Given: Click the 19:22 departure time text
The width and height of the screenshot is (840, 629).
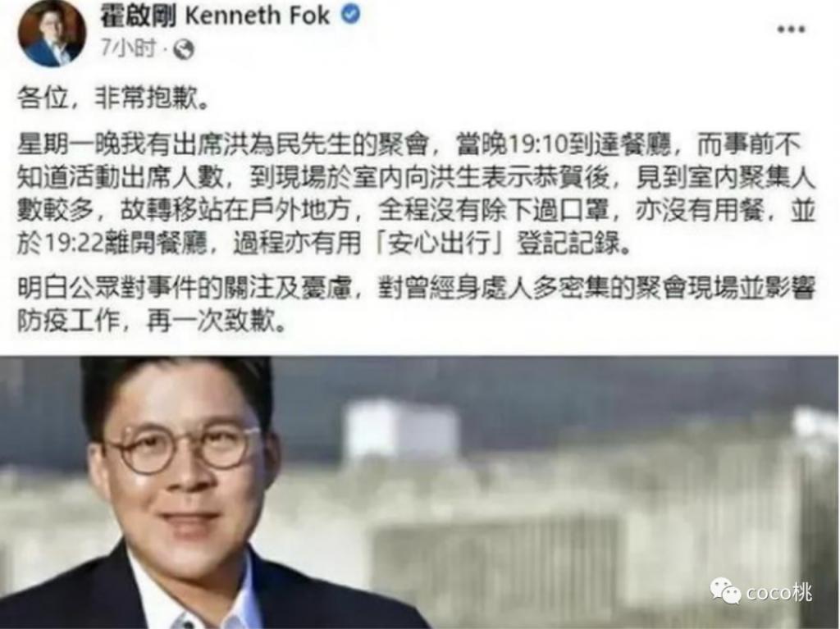Looking at the screenshot, I should (x=73, y=244).
